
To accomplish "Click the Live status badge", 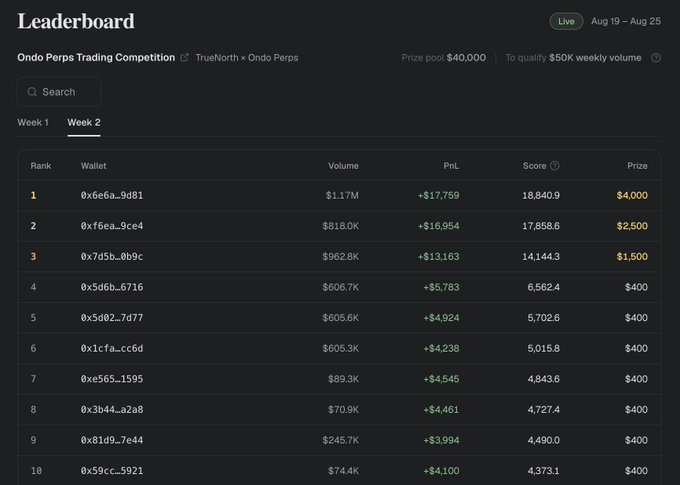I will [566, 21].
